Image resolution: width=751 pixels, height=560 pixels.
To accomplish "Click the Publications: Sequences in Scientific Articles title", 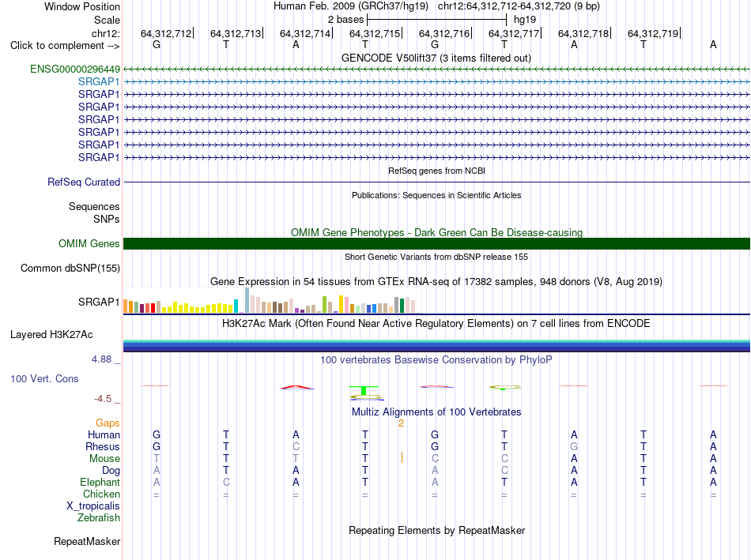I will (436, 195).
